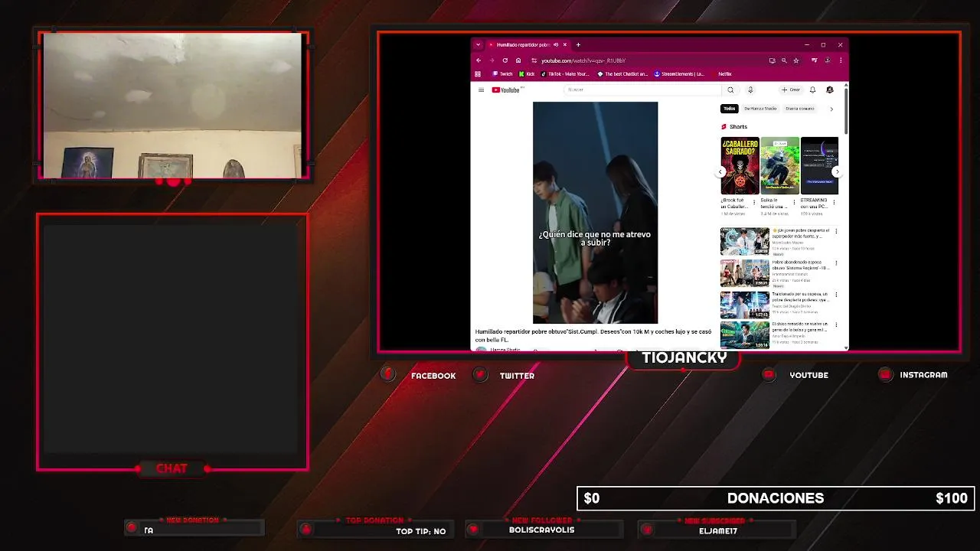Click the Crear button
980x551 pixels.
(x=791, y=90)
